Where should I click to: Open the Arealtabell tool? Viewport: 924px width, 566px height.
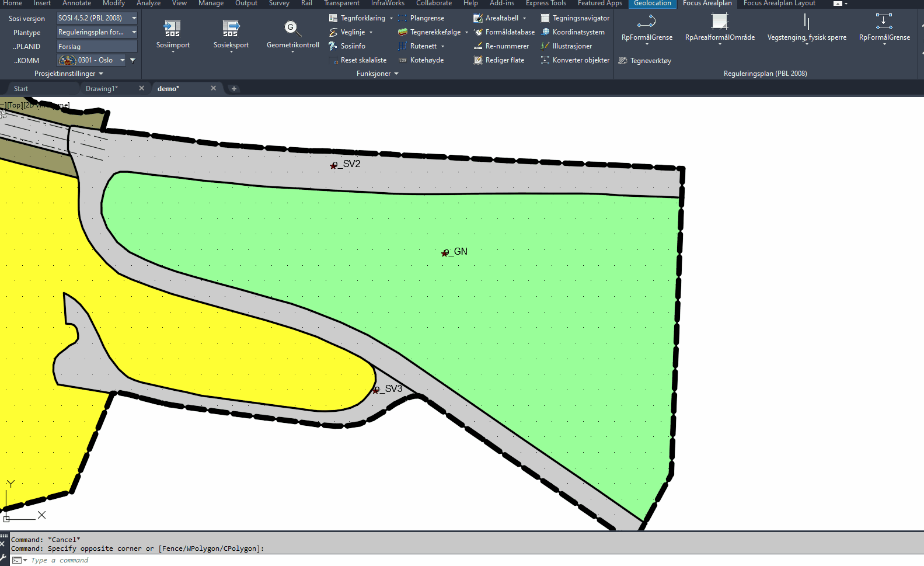click(478, 18)
